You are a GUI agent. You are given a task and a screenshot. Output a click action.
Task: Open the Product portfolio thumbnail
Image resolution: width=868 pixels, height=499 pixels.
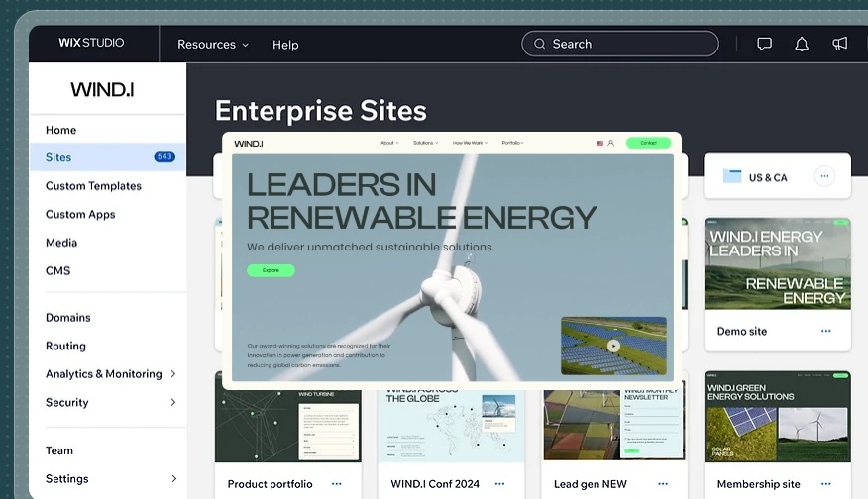coord(288,425)
